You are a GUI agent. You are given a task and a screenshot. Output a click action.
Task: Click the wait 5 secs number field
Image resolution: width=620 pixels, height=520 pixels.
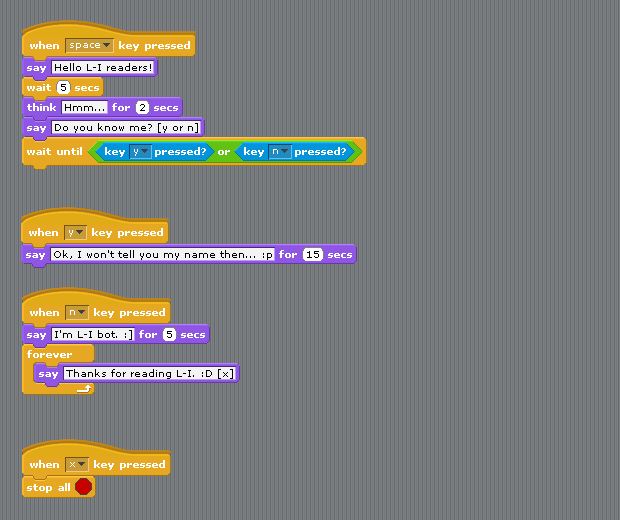(63, 87)
